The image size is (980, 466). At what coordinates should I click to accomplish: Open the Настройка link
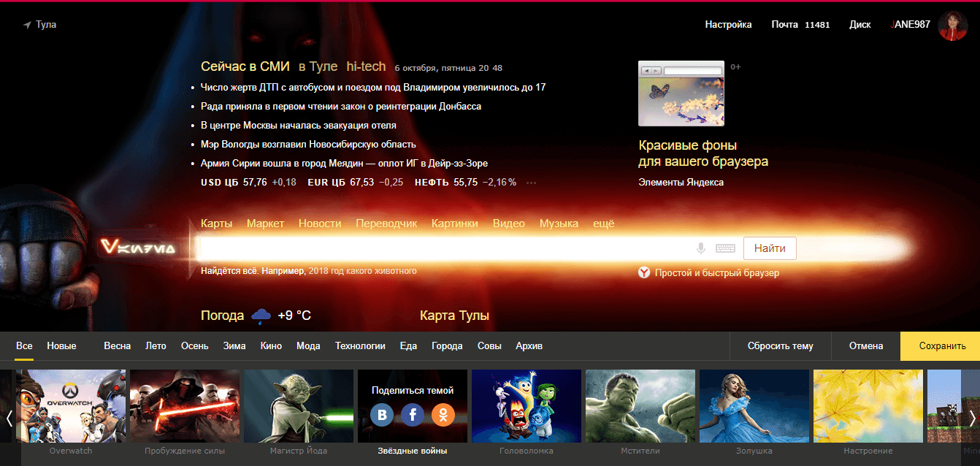point(728,25)
